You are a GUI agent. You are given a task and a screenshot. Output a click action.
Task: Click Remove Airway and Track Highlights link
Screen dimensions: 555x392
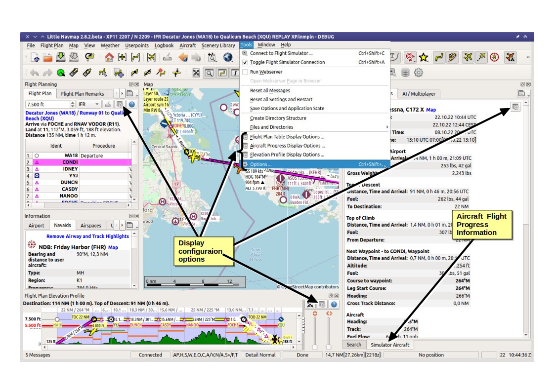pos(87,236)
